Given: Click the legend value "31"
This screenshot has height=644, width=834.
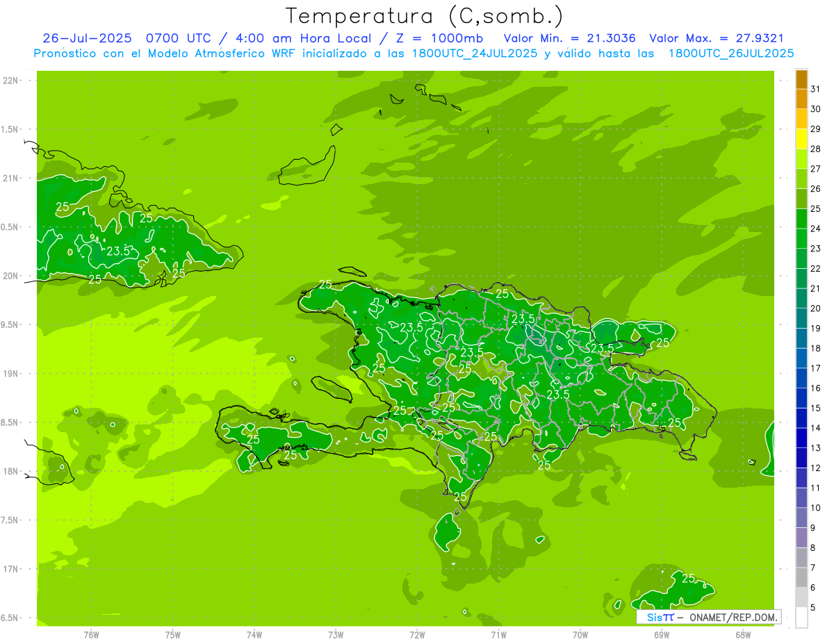Looking at the screenshot, I should (816, 88).
